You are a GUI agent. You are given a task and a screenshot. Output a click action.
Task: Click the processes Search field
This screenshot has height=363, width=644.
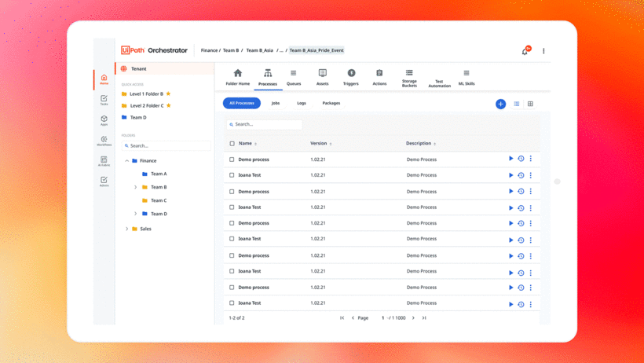point(264,124)
